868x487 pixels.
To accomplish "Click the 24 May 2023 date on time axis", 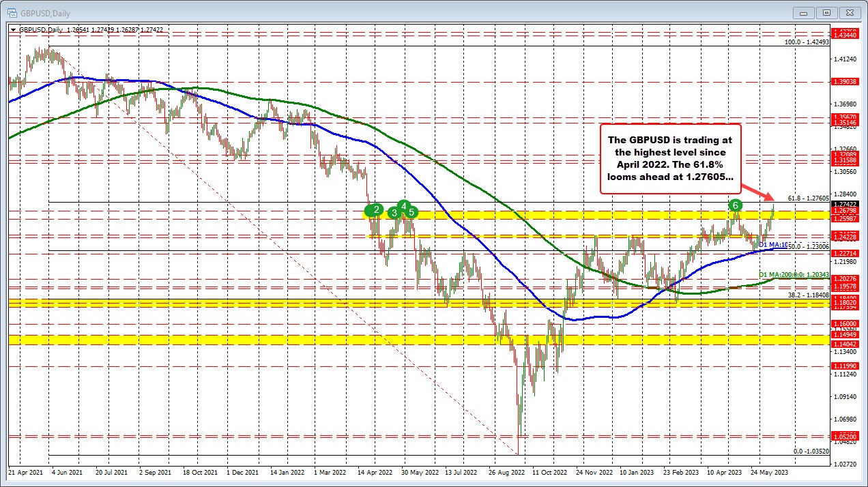I will (770, 471).
